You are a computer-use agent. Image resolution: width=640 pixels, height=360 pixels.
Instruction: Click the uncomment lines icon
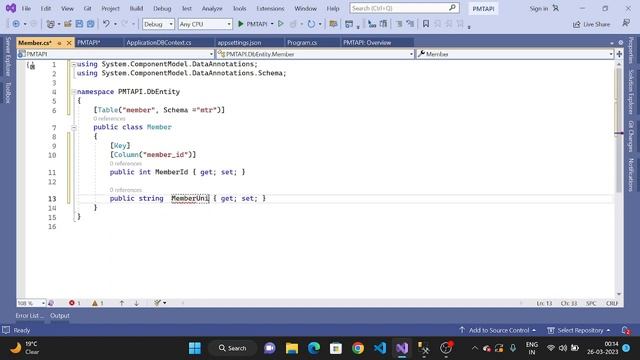pos(410,24)
